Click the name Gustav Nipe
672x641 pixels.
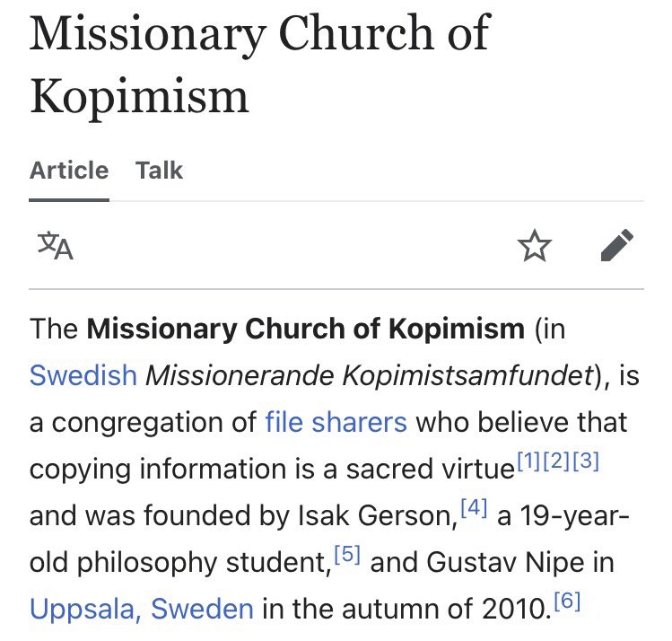[x=505, y=562]
